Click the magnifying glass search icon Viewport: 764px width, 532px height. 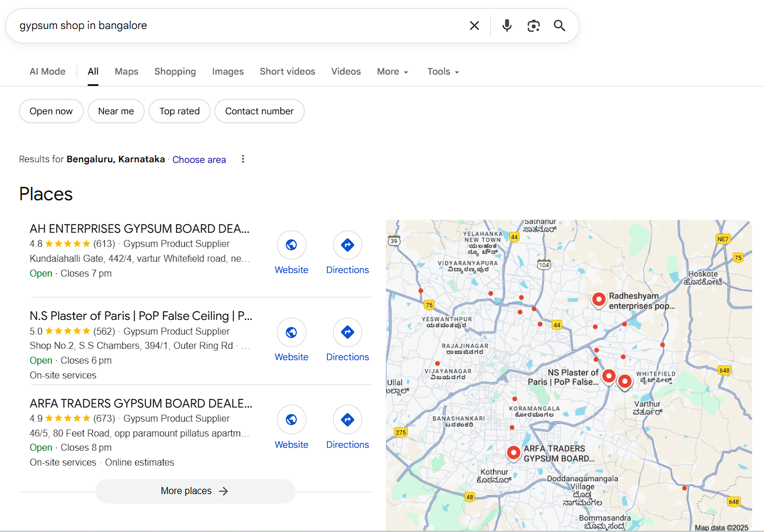point(560,25)
